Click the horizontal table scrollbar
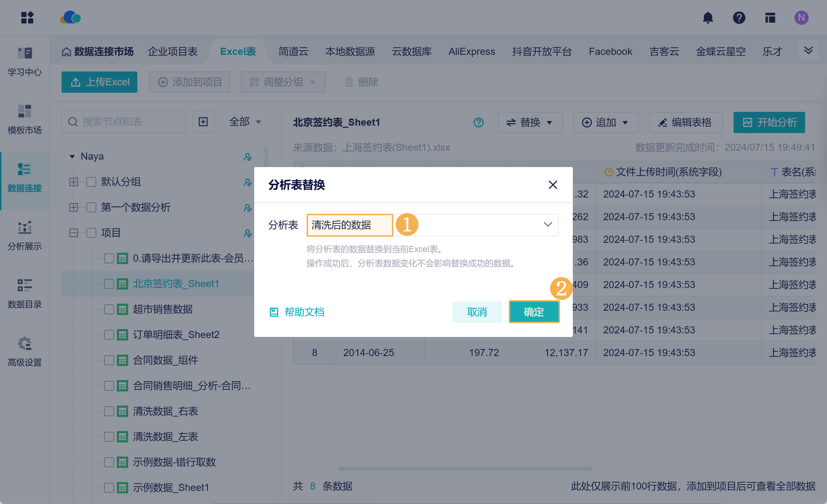827x504 pixels. click(465, 468)
